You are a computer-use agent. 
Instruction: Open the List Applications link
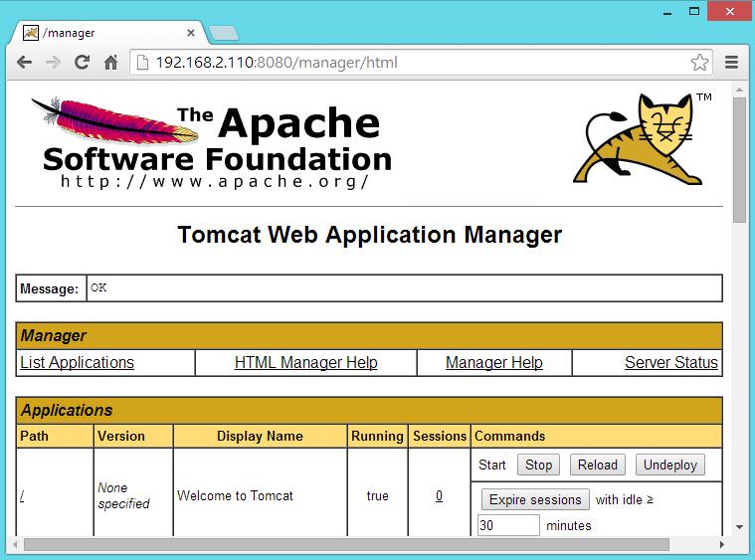[77, 362]
